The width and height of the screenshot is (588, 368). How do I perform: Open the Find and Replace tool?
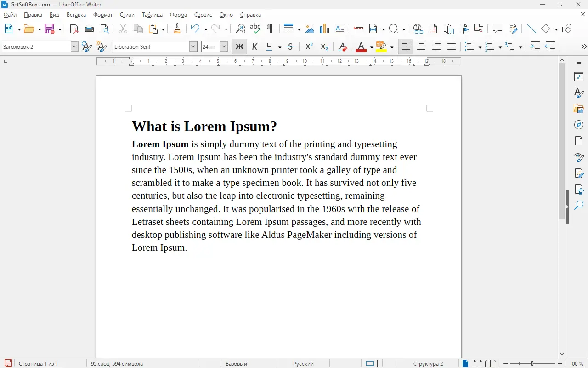click(x=240, y=29)
